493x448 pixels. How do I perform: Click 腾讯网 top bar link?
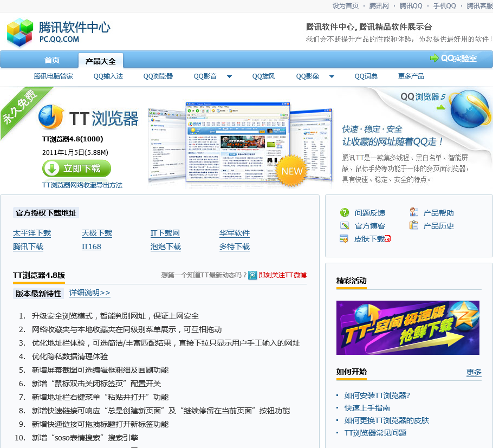(379, 5)
